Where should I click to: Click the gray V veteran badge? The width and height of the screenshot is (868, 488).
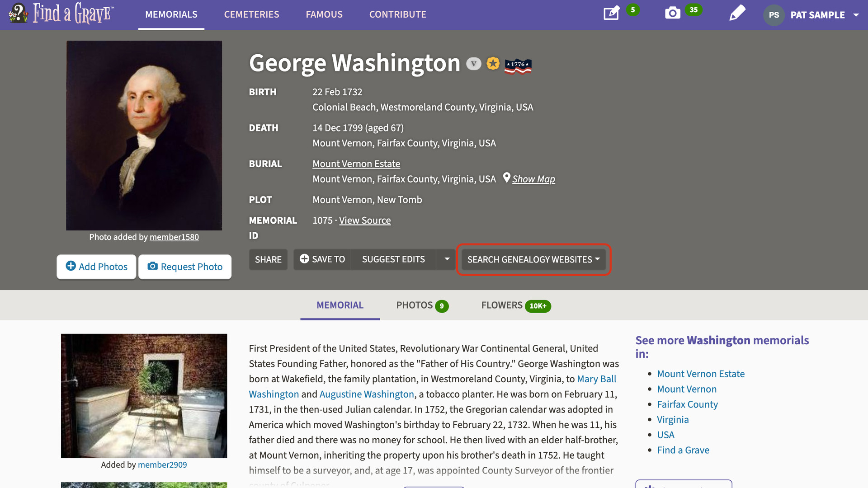click(473, 64)
